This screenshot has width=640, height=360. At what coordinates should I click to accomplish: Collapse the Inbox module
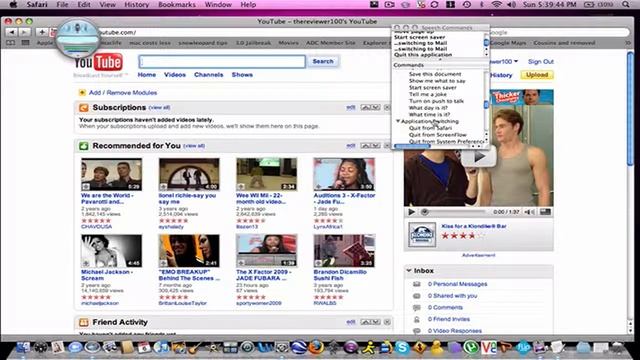pos(409,271)
